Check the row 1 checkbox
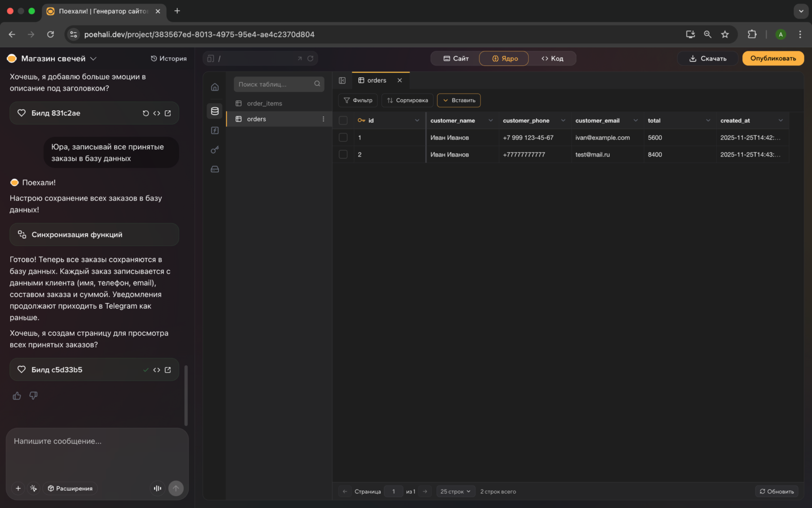The width and height of the screenshot is (812, 508). [343, 137]
